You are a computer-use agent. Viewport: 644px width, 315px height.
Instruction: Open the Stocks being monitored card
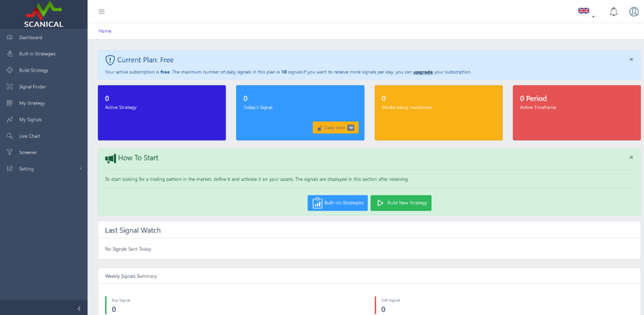coord(438,113)
